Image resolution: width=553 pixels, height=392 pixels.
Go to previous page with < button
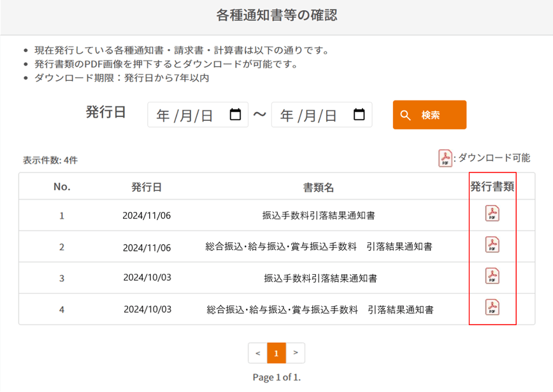tap(257, 353)
